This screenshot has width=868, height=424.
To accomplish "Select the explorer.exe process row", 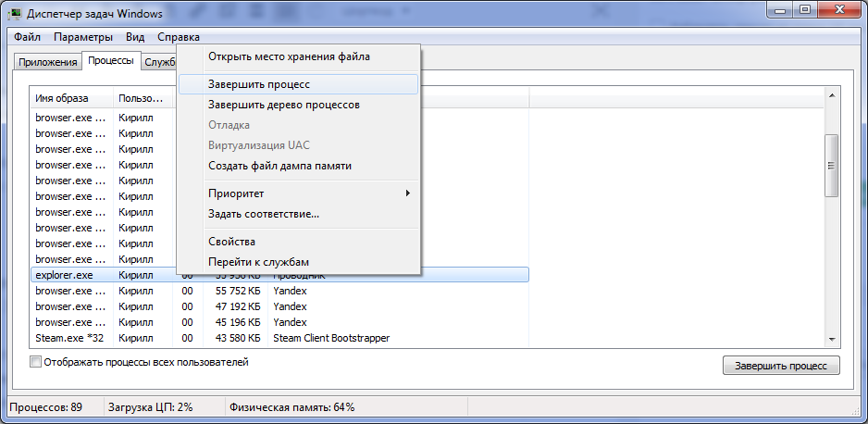I will tap(279, 275).
